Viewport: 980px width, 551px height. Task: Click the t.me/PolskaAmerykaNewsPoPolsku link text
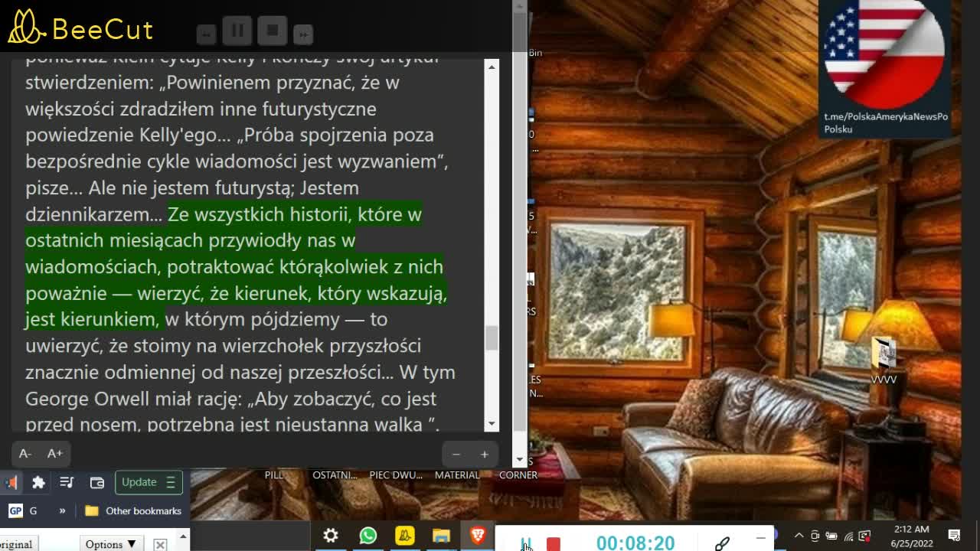tap(886, 122)
